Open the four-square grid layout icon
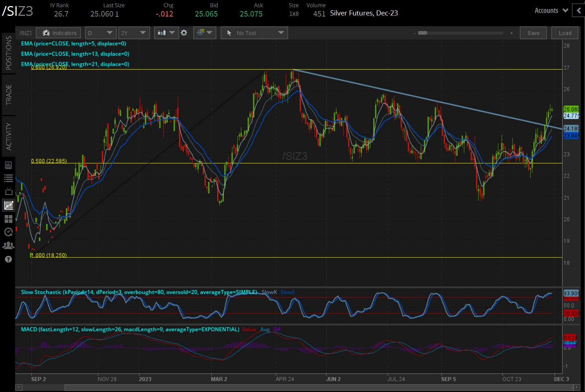 point(9,219)
